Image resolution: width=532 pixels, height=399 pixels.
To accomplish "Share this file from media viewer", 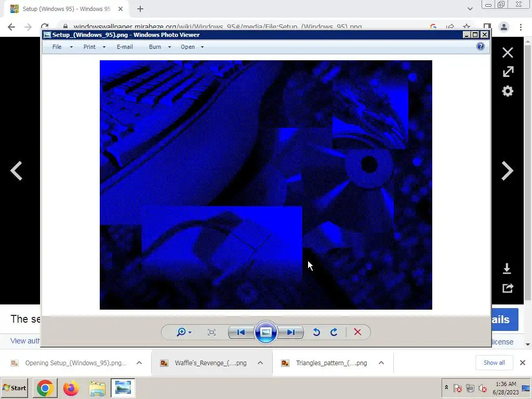I will (508, 288).
